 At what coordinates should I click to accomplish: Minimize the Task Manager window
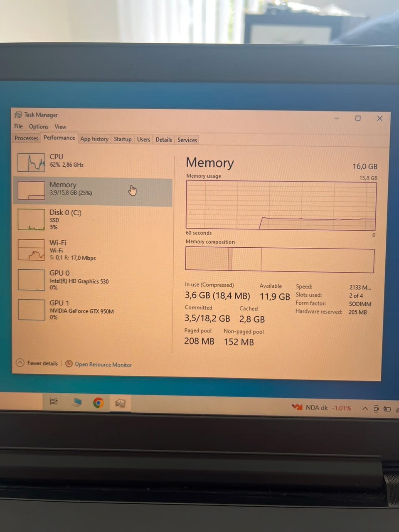[x=337, y=118]
